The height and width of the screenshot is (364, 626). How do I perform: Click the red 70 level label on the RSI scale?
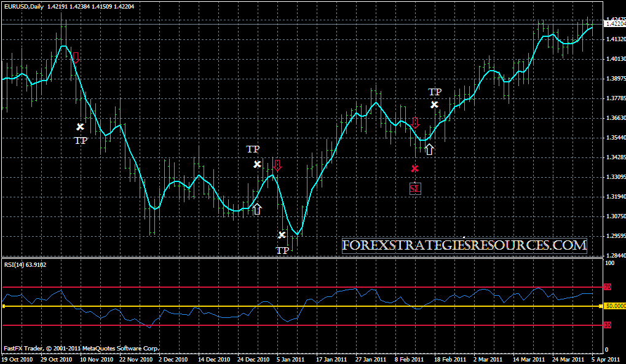click(609, 286)
